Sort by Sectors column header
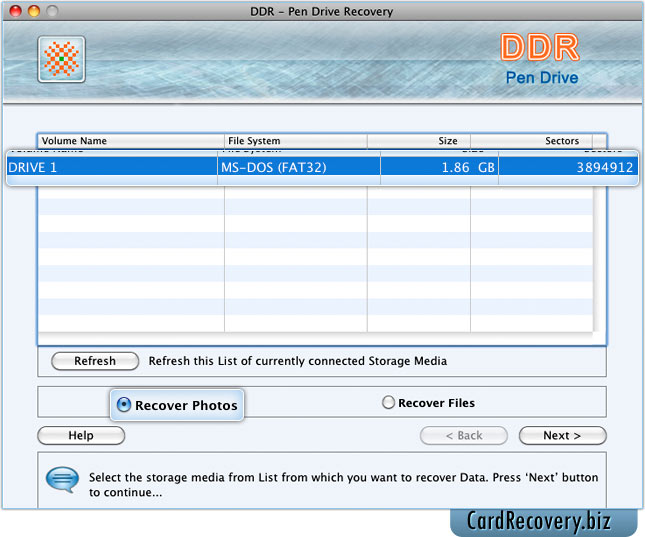645x537 pixels. click(531, 141)
